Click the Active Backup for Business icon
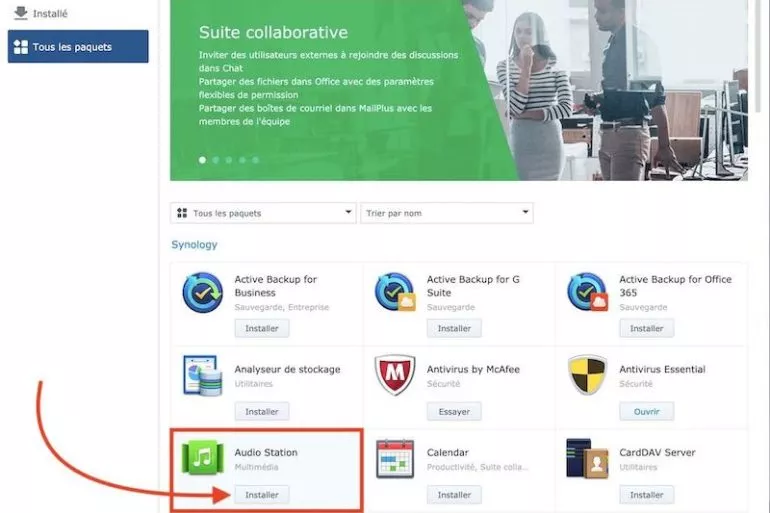The image size is (770, 513). coord(202,293)
